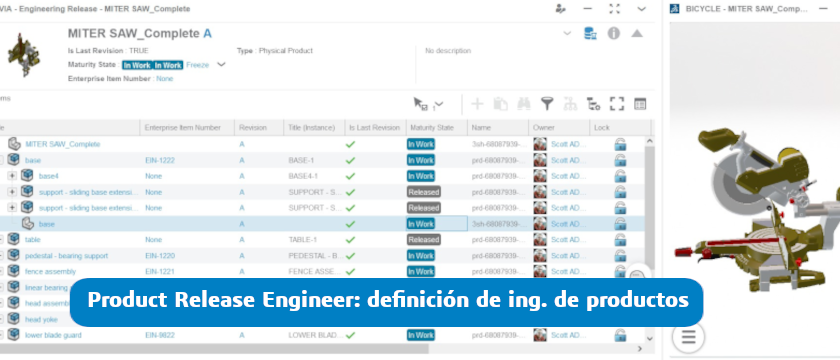Viewport: 840px width, 360px height.
Task: Toggle fullscreen view of the table
Action: click(x=617, y=104)
